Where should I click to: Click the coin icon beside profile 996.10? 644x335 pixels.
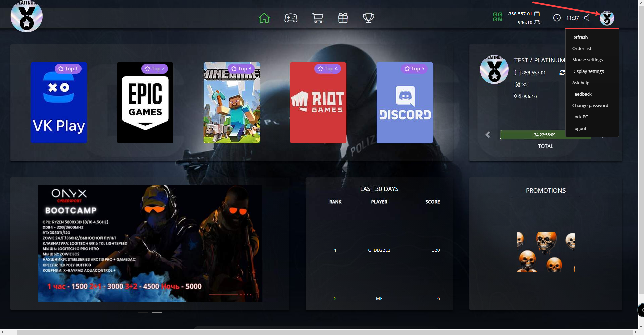coord(518,96)
